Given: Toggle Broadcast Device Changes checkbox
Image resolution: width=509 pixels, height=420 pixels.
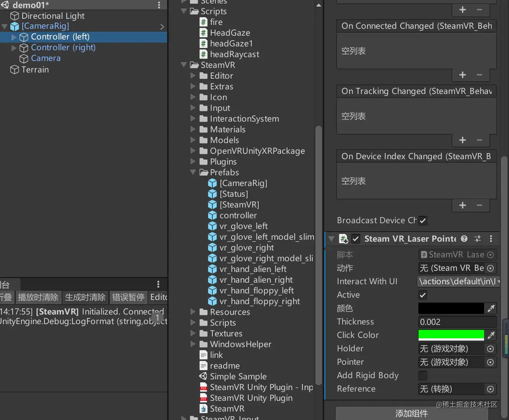Looking at the screenshot, I should [x=423, y=221].
